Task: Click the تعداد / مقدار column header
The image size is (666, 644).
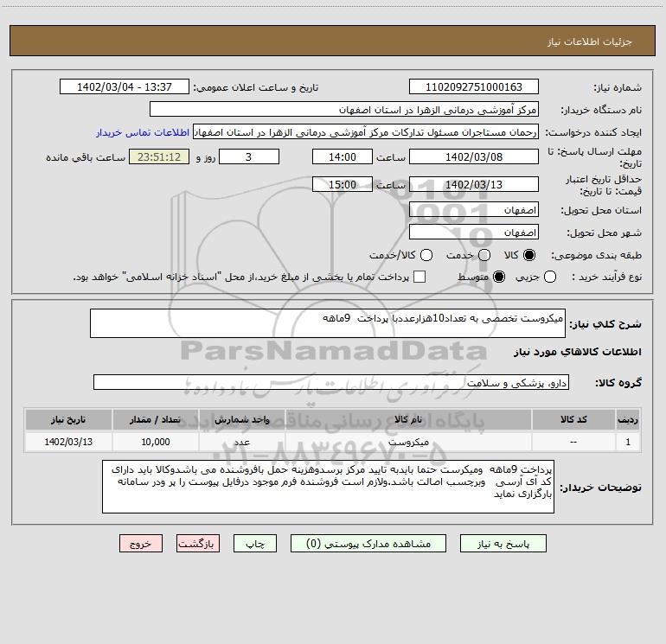Action: [155, 419]
